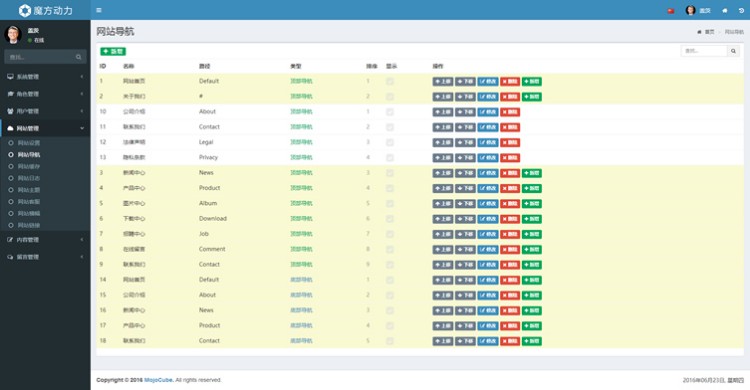Expand the 系统管理 sidebar menu
The width and height of the screenshot is (750, 390).
pyautogui.click(x=45, y=77)
